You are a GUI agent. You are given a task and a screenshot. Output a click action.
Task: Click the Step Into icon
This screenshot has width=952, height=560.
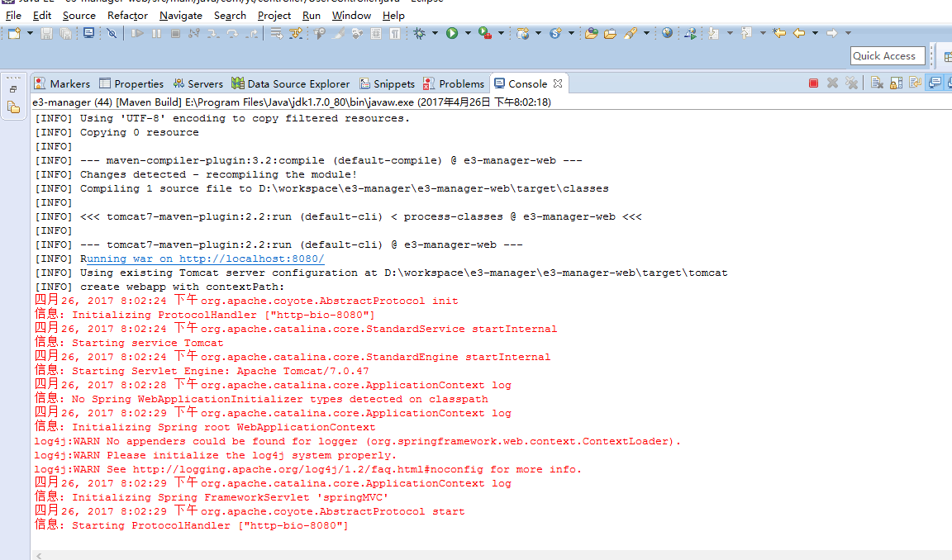point(213,33)
